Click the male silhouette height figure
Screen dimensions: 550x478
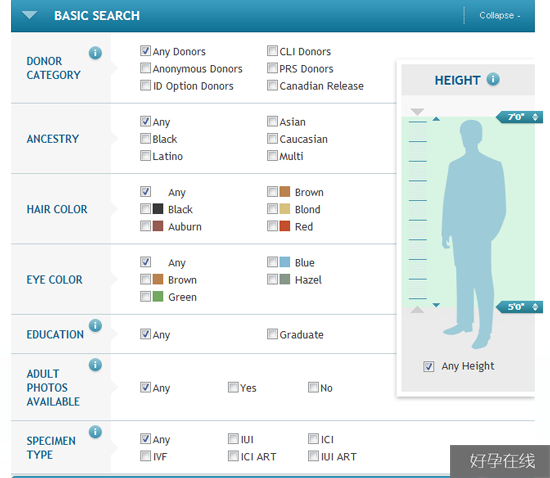(x=474, y=234)
